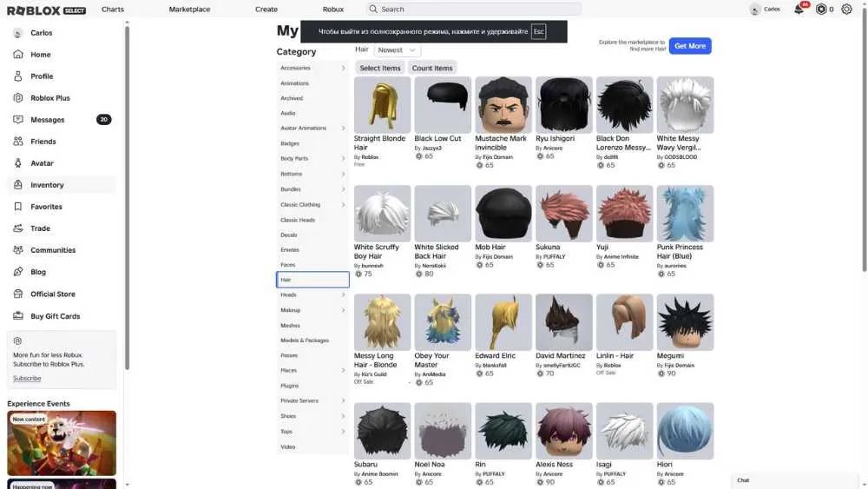The image size is (868, 489).
Task: Open the Messages envelope icon
Action: (x=17, y=120)
